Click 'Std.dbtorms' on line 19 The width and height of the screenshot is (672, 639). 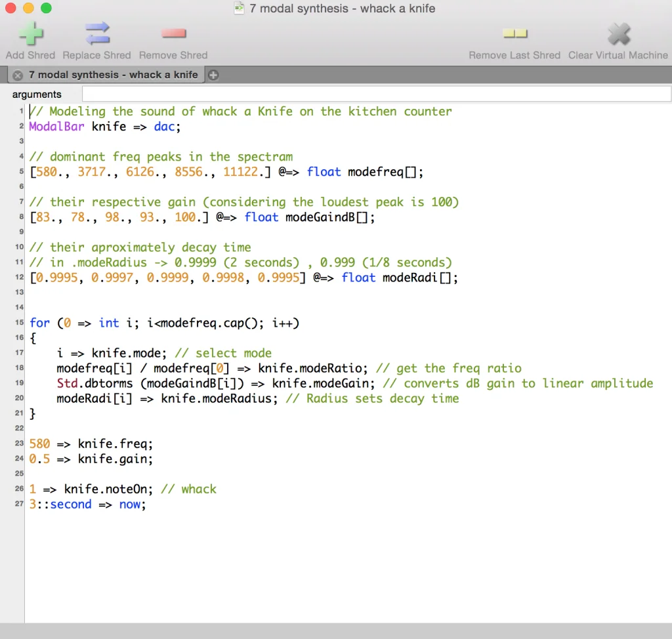94,383
